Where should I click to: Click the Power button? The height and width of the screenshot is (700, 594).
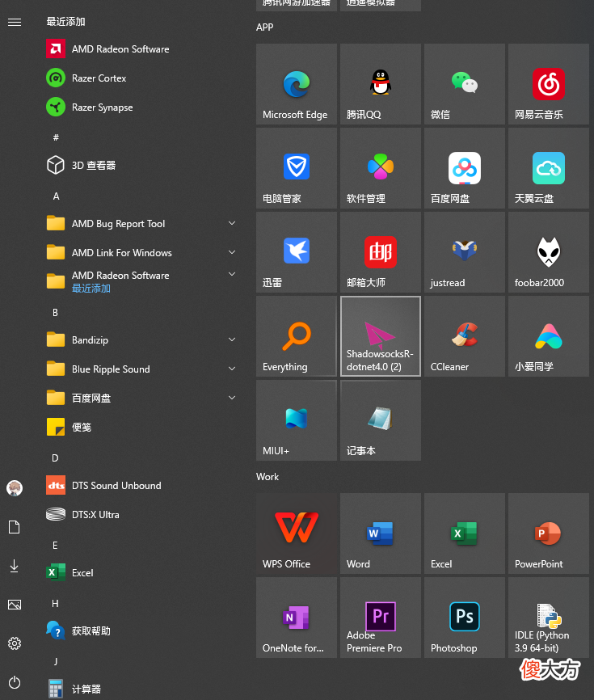click(x=15, y=682)
